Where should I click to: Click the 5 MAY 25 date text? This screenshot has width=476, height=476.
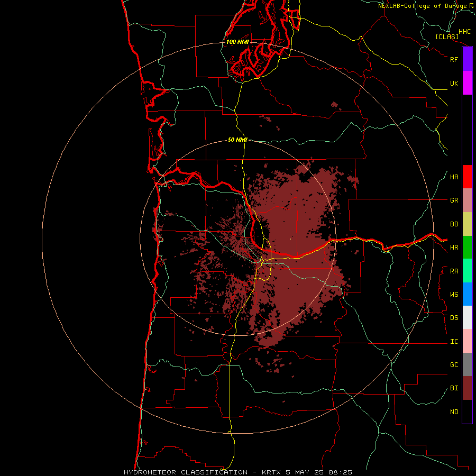305,472
